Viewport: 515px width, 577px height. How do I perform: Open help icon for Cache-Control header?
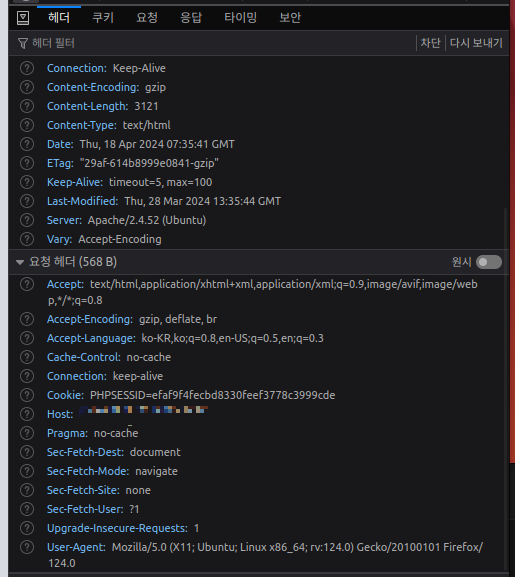27,357
